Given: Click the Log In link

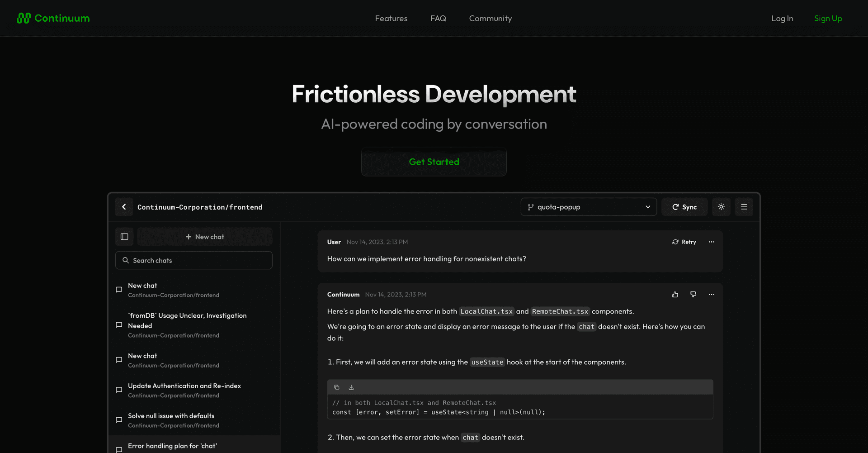Looking at the screenshot, I should pos(782,19).
